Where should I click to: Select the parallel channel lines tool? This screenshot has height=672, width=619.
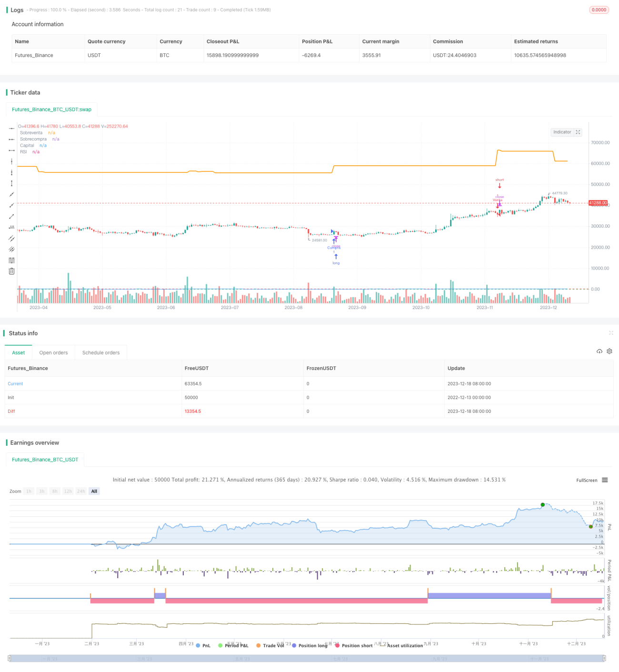click(12, 238)
